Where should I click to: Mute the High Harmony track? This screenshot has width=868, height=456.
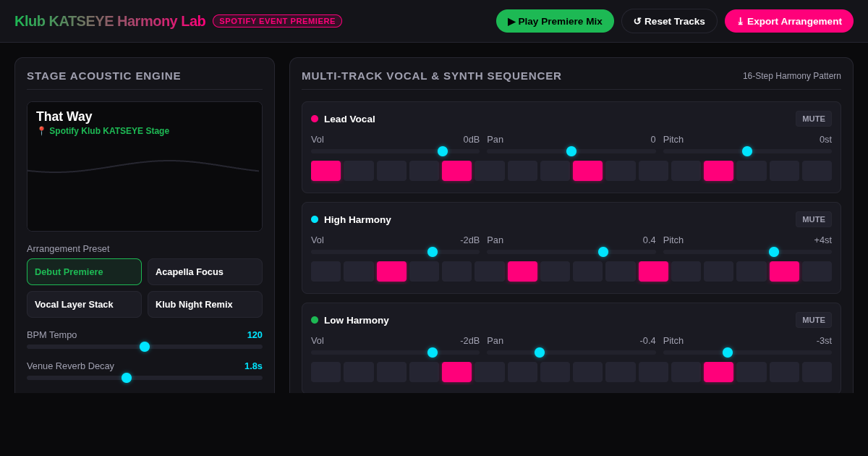pyautogui.click(x=814, y=219)
